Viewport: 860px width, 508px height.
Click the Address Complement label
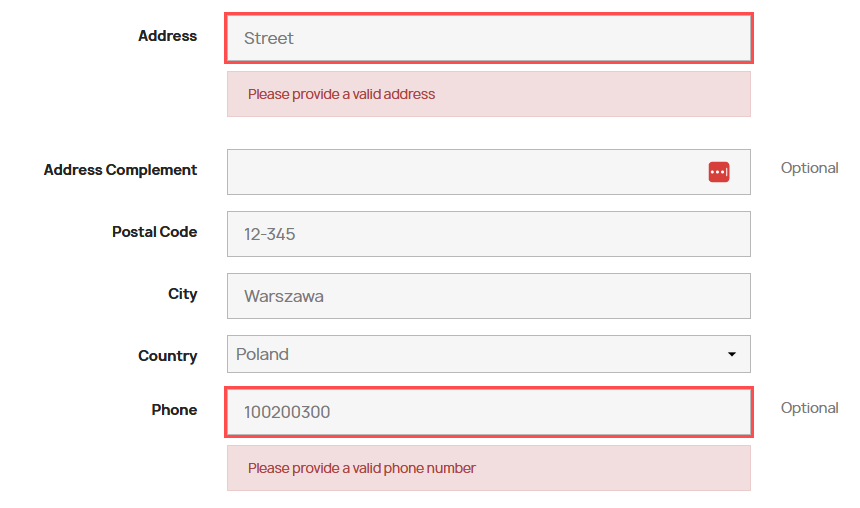coord(120,170)
